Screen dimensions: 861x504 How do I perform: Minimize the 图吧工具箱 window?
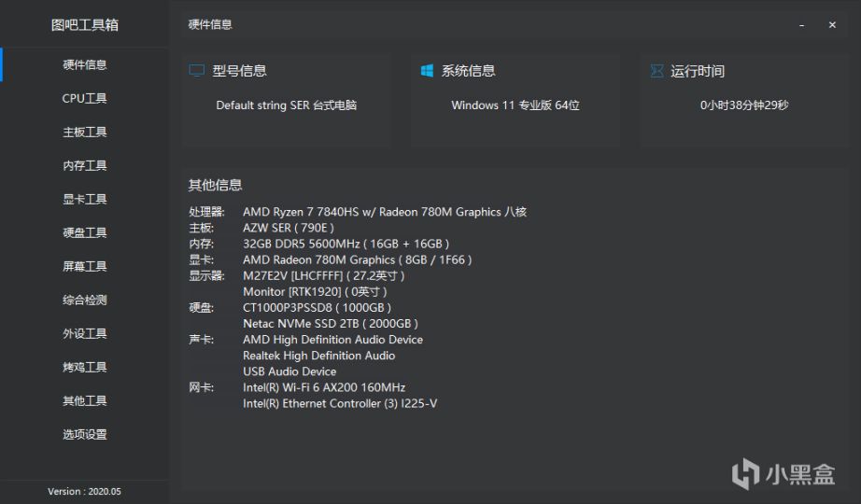pyautogui.click(x=802, y=25)
